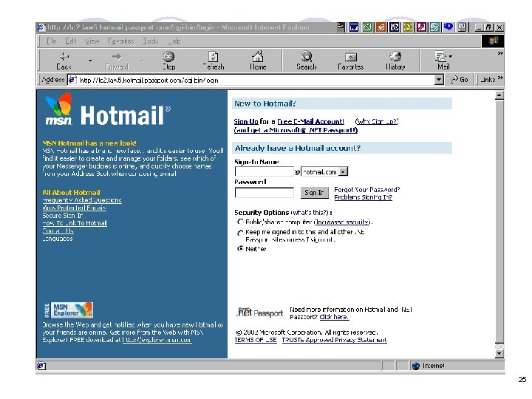Select the Public/shared computer security option

pyautogui.click(x=240, y=222)
